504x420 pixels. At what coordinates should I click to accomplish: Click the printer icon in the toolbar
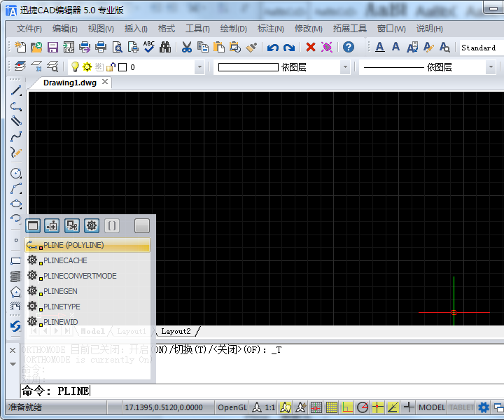click(x=101, y=47)
